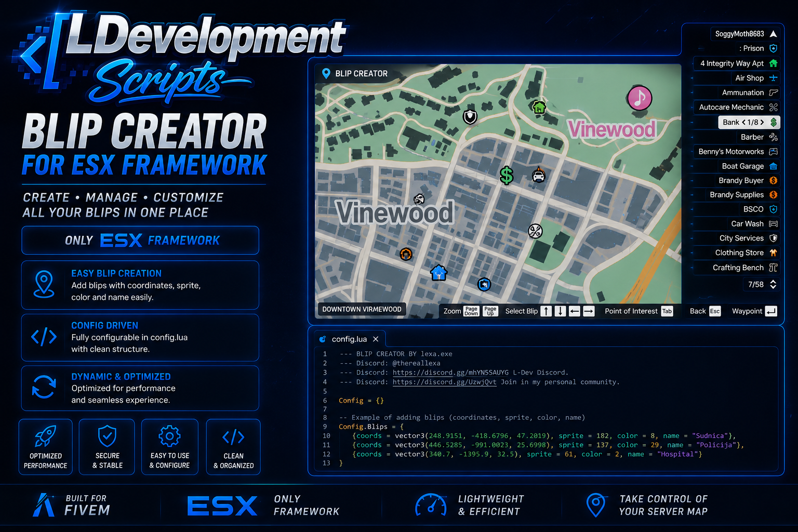Select the Clothing Store shirt icon
This screenshot has height=532, width=798.
pyautogui.click(x=773, y=252)
